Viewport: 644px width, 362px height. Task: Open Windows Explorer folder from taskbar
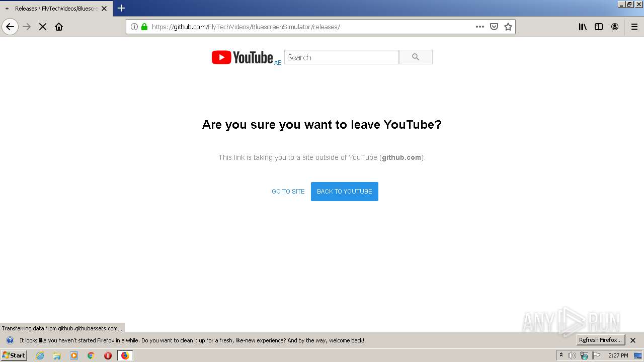pos(57,355)
